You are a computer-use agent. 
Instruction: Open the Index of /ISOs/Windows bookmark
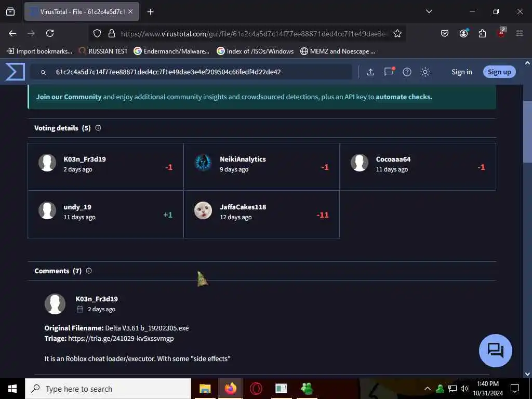(255, 51)
